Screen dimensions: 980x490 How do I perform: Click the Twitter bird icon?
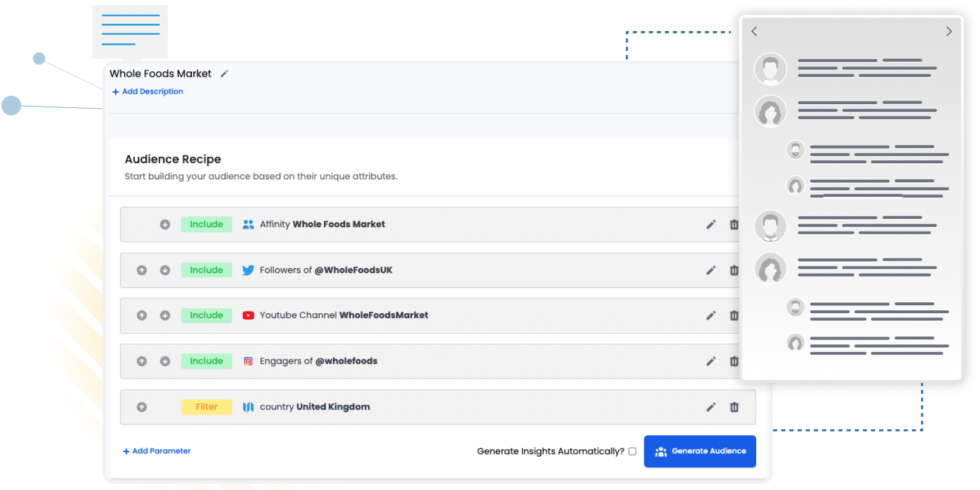point(248,270)
